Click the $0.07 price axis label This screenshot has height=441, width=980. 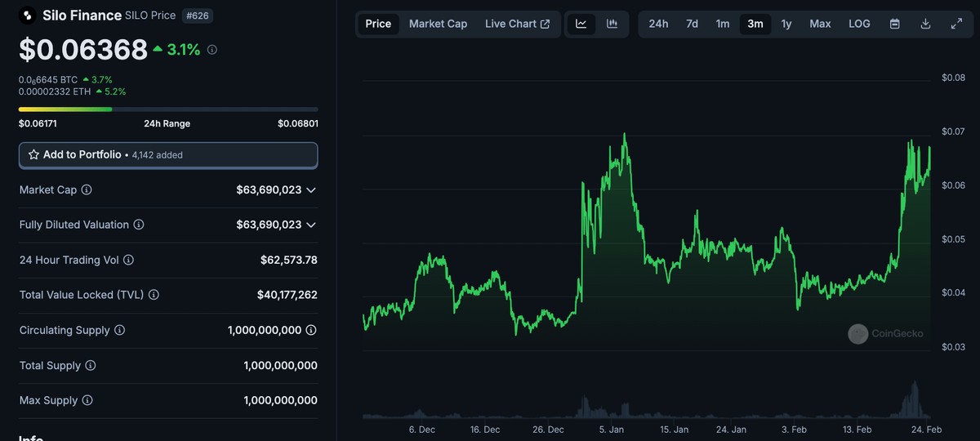953,131
